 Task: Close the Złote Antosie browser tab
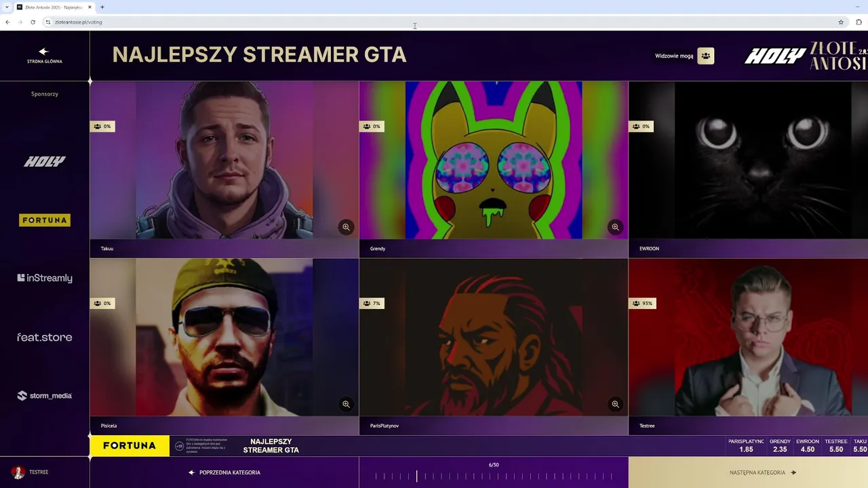(x=90, y=7)
